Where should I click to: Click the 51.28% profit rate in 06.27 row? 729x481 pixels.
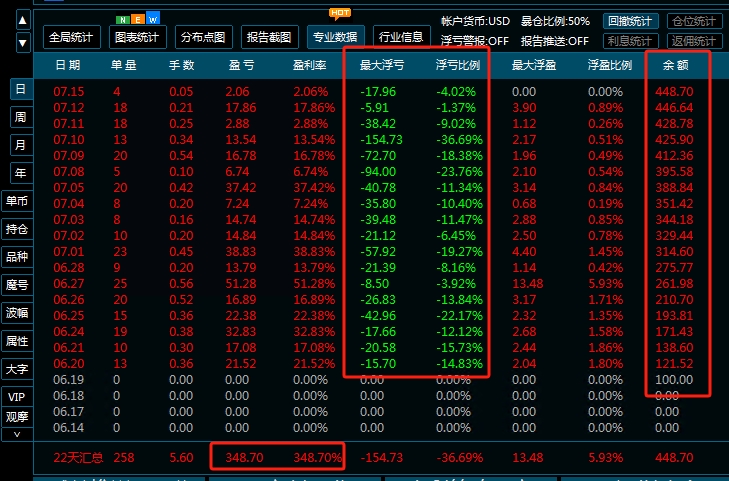(x=314, y=283)
